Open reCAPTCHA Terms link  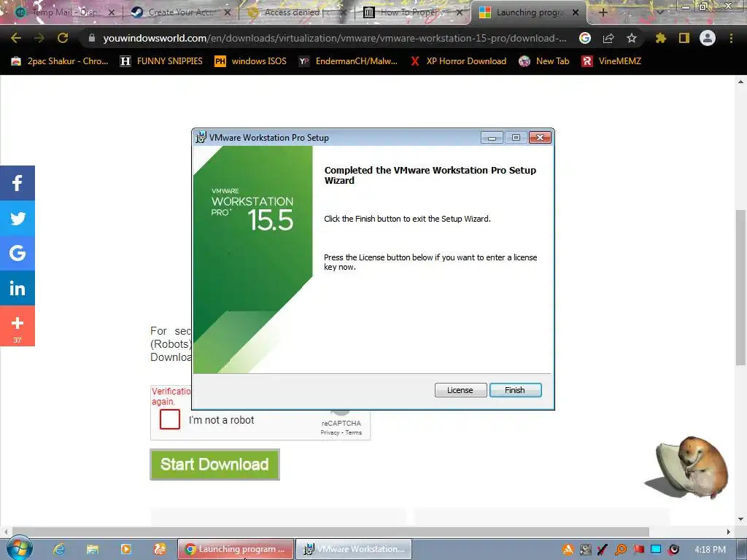click(x=354, y=432)
